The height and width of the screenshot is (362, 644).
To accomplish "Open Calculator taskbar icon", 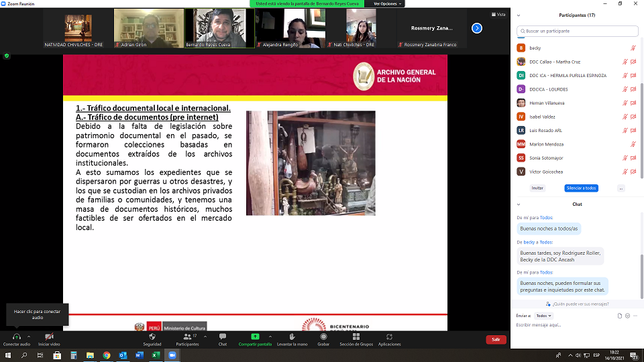I will (74, 355).
